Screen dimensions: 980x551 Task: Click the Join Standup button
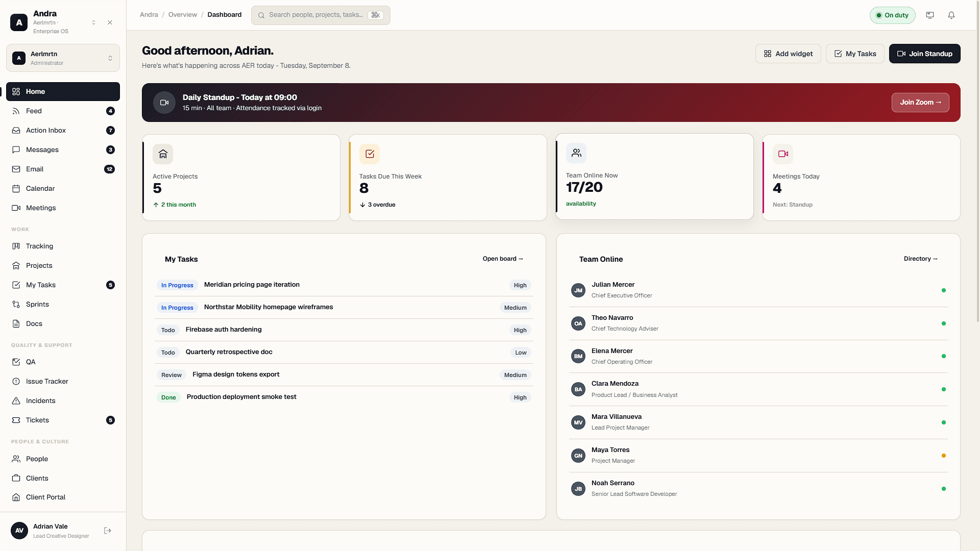(924, 54)
